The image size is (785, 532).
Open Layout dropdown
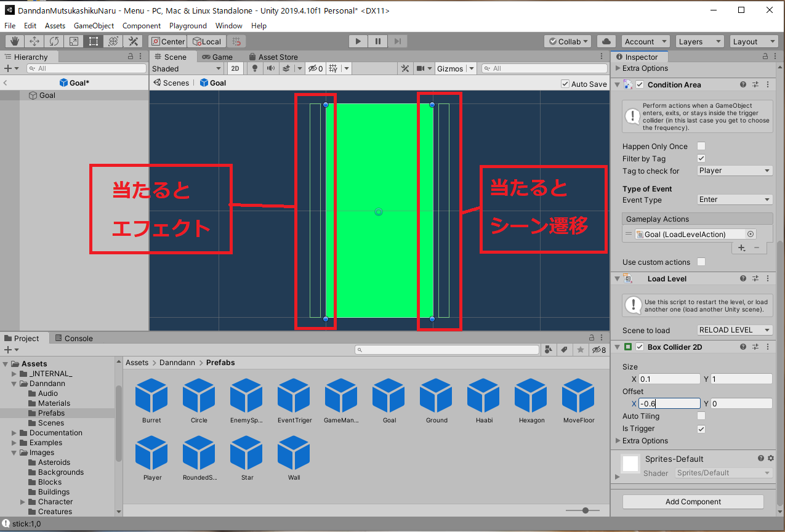[x=754, y=41]
